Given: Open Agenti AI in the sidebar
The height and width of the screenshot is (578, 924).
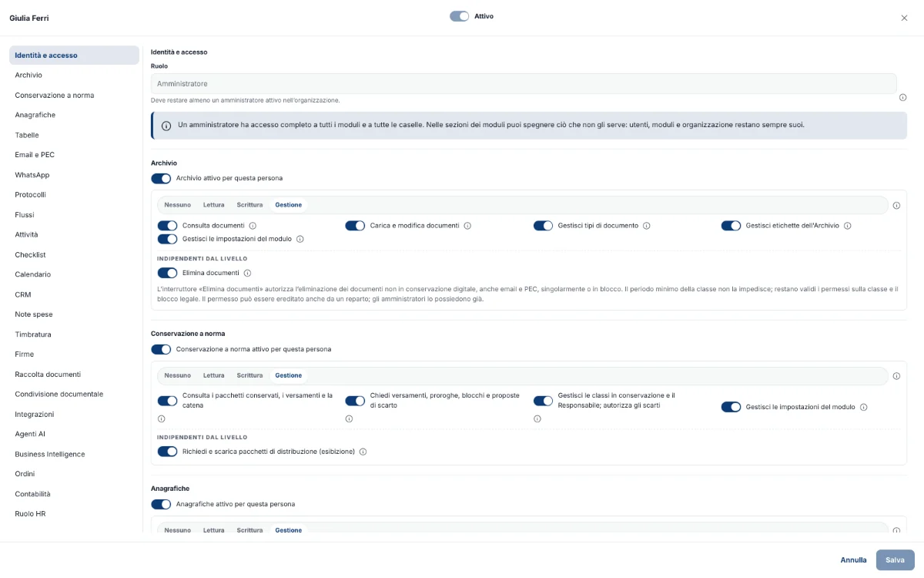Looking at the screenshot, I should point(74,434).
